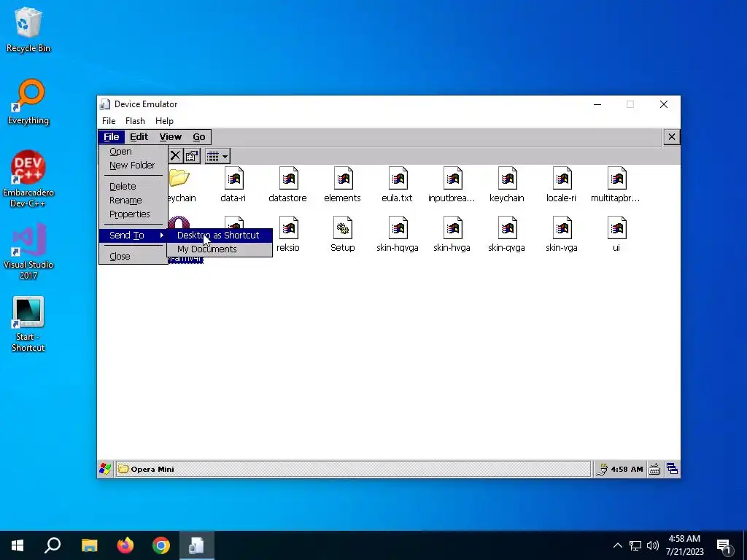Open the Device Emulator File menu
747x560 pixels.
(109, 121)
